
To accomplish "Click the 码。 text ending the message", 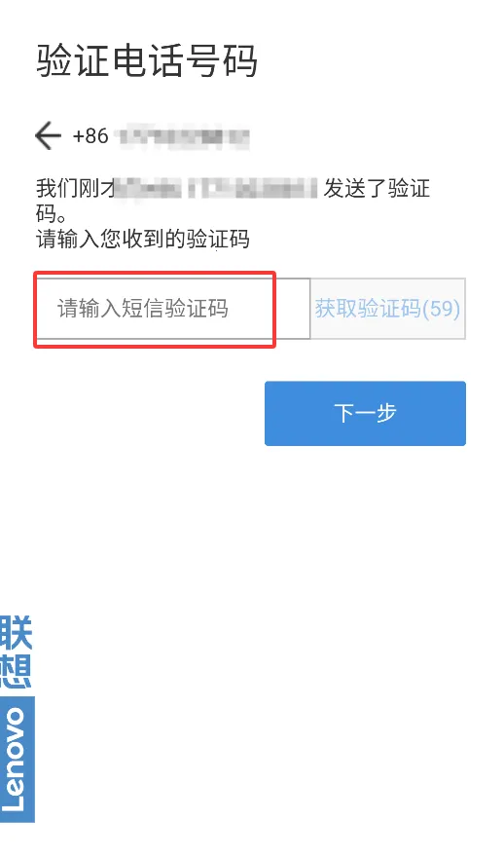I will click(x=52, y=213).
